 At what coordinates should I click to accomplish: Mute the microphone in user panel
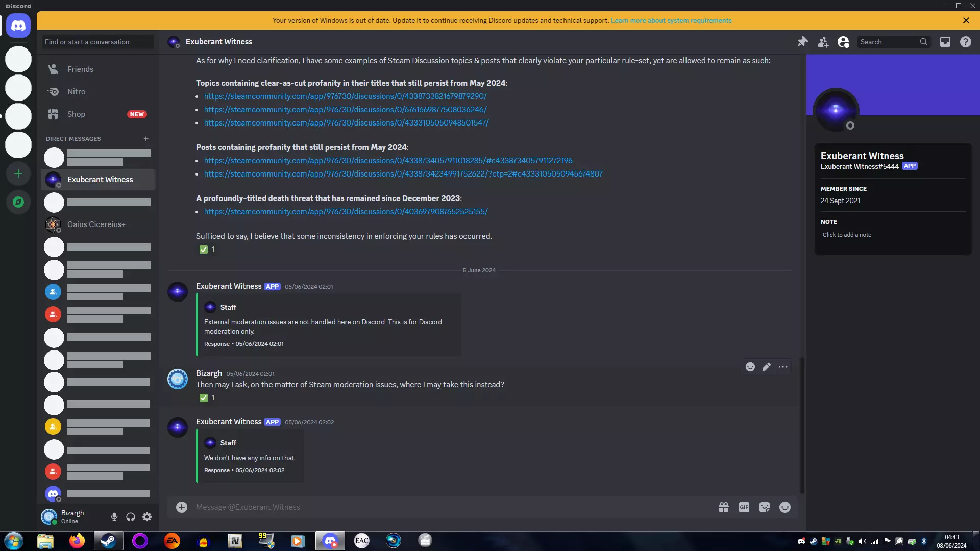pos(114,517)
